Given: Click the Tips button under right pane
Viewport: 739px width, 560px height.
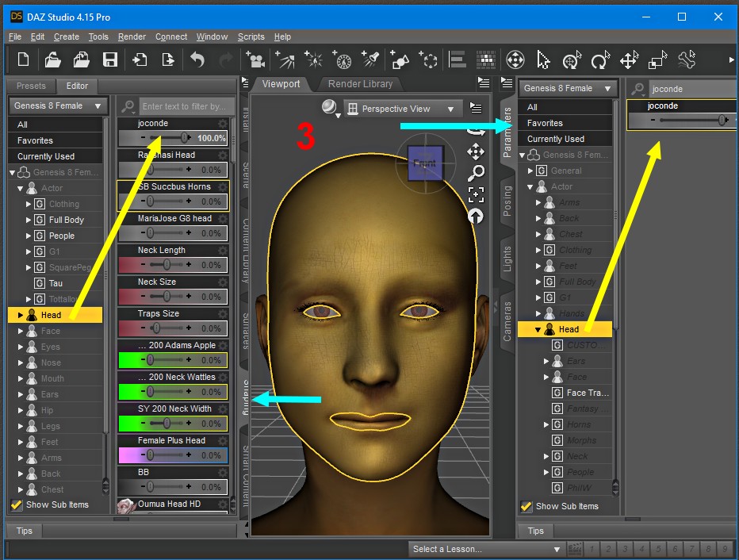Looking at the screenshot, I should [536, 531].
